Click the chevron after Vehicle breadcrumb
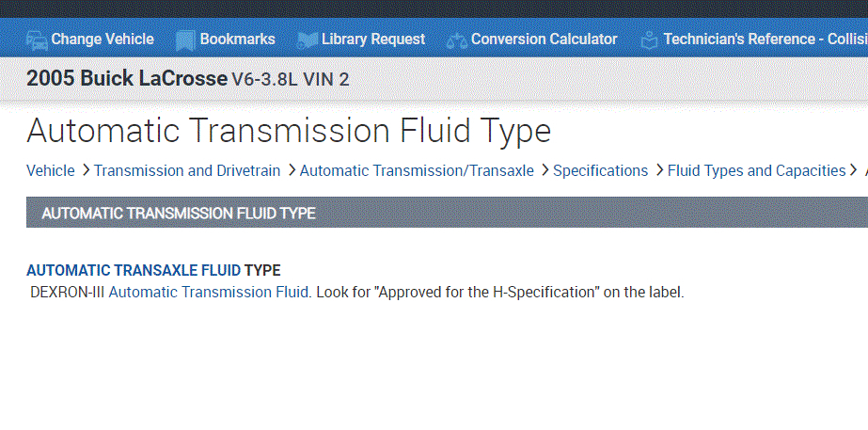 [85, 170]
